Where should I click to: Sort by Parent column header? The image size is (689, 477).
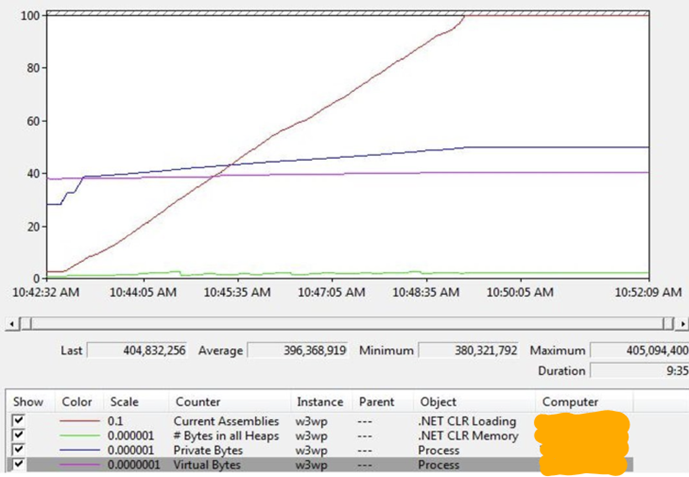click(x=377, y=402)
